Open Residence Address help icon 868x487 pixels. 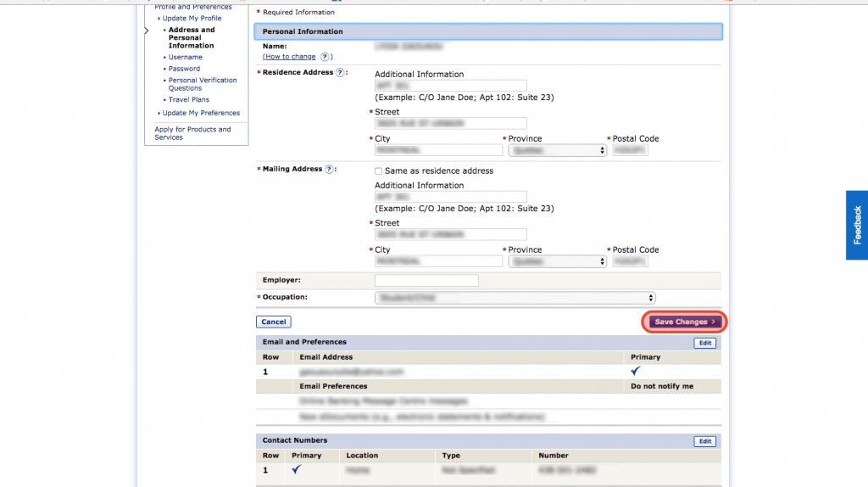pyautogui.click(x=340, y=73)
